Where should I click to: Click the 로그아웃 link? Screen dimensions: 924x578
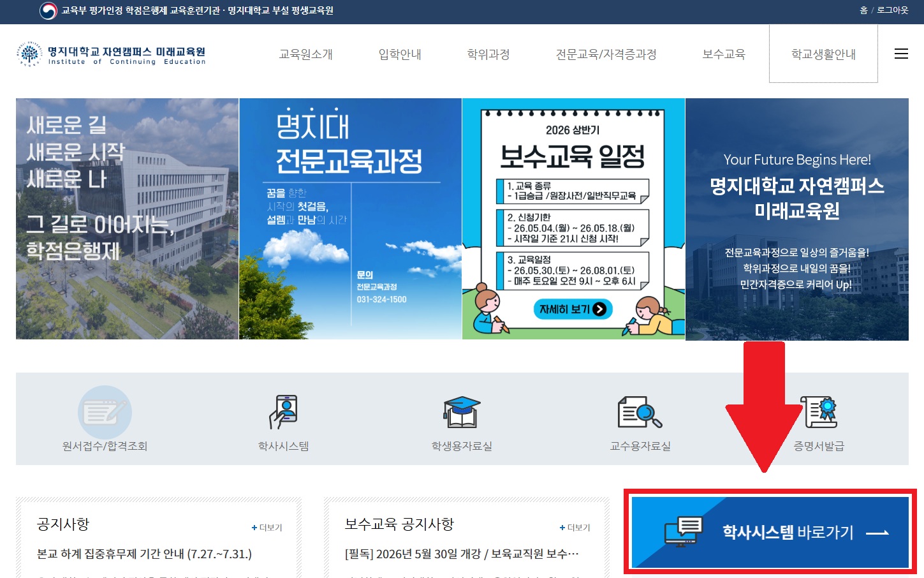[x=893, y=10]
